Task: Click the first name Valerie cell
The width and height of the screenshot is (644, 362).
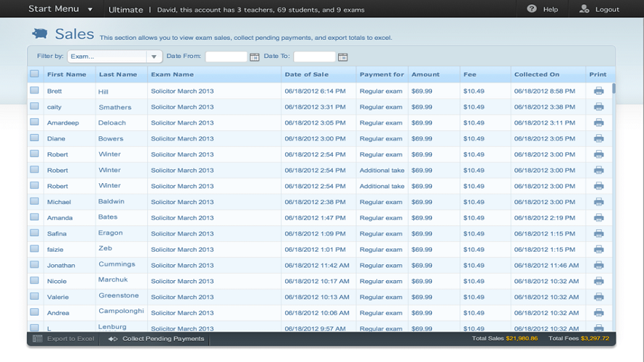Action: pos(58,297)
